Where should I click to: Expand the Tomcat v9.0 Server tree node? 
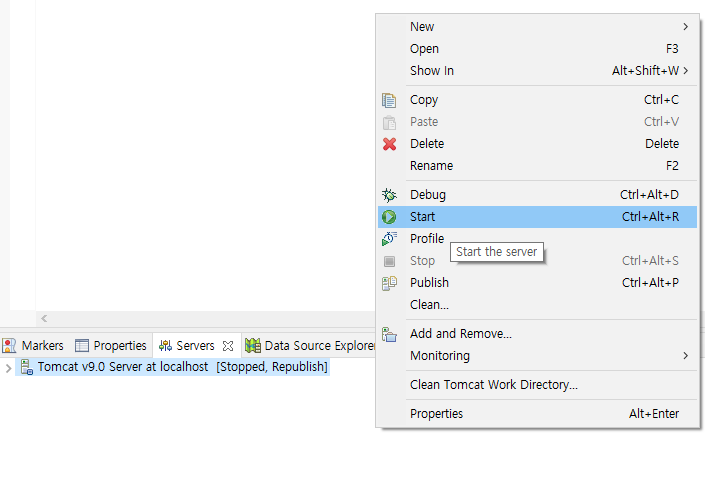coord(8,368)
